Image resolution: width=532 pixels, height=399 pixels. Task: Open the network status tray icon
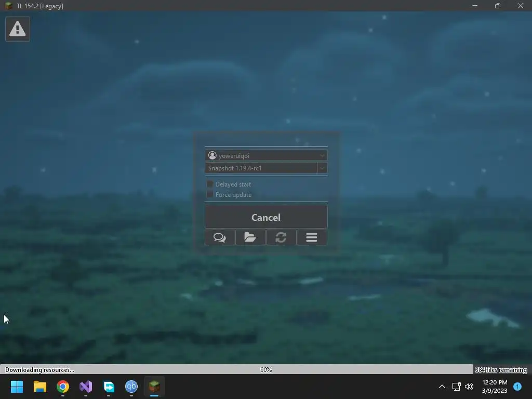(x=456, y=387)
